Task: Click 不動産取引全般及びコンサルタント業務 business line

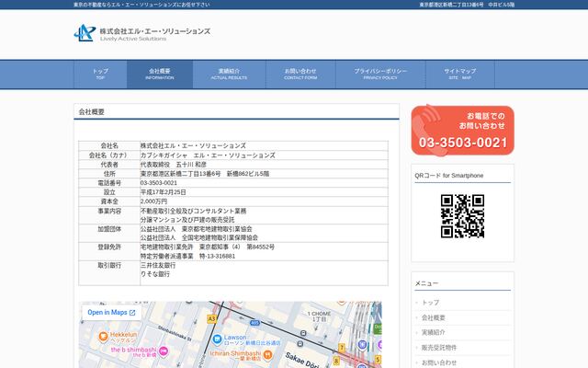Action: [193, 211]
